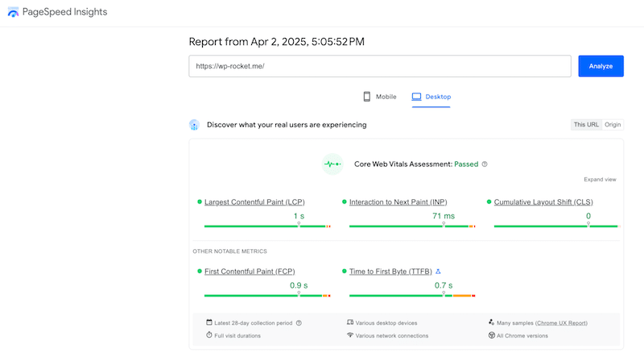Click the "0" CLS value
Screen dimensions: 644x357
(x=588, y=216)
